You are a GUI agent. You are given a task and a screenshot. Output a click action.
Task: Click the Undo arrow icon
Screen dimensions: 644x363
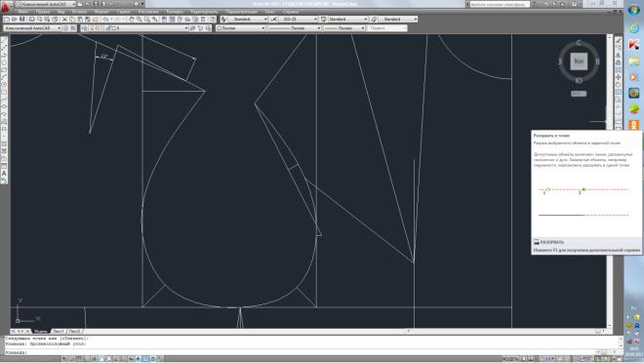pyautogui.click(x=106, y=20)
